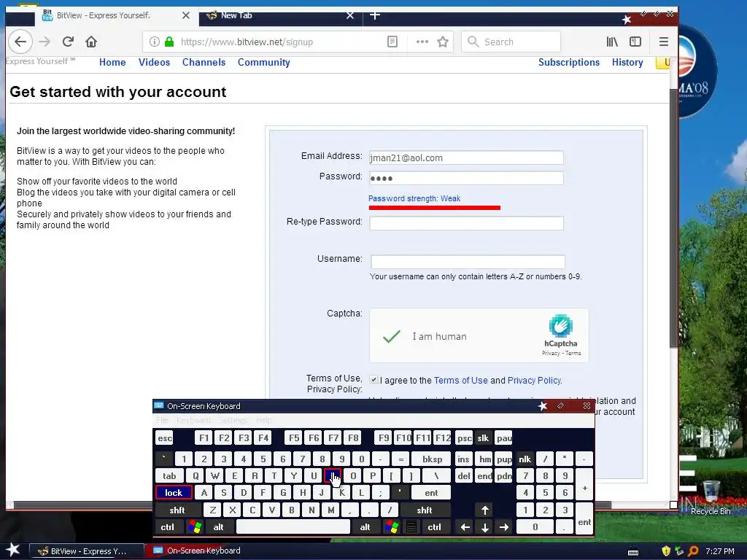Toggle slk scroll lock key
747x560 pixels.
pyautogui.click(x=483, y=438)
